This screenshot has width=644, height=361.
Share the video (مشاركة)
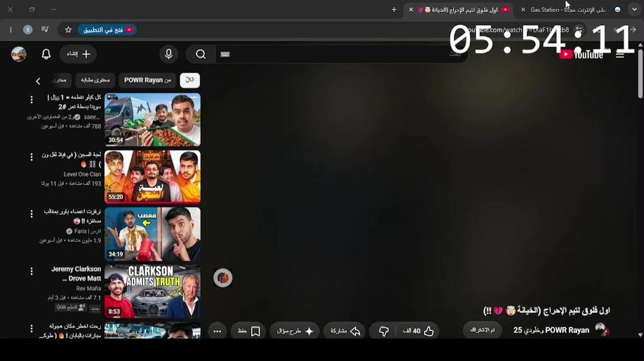pyautogui.click(x=346, y=331)
